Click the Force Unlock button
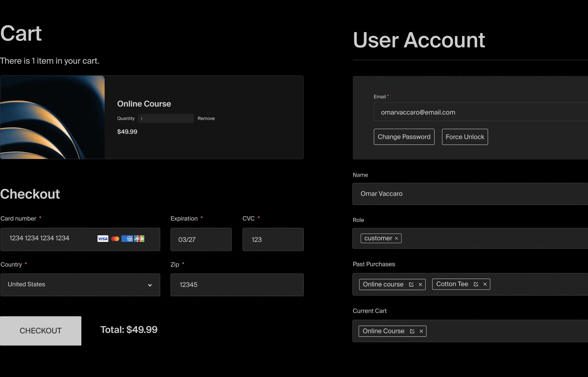Screen dimensions: 588x377 (x=465, y=137)
